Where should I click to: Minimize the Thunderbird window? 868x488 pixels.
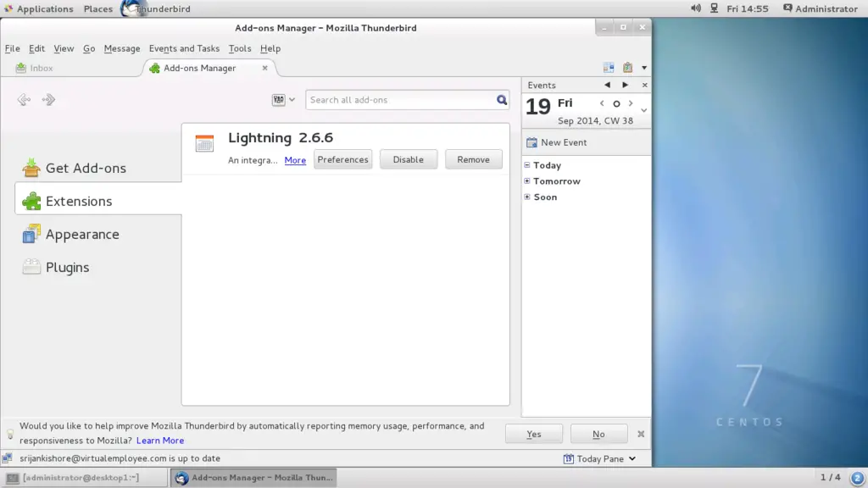[x=604, y=27]
